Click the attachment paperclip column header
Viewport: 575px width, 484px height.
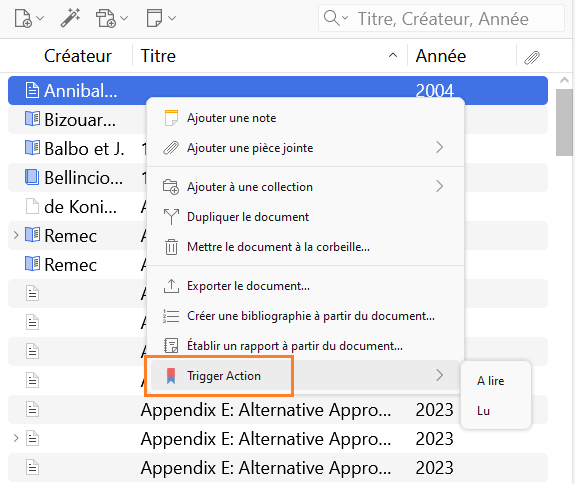532,57
